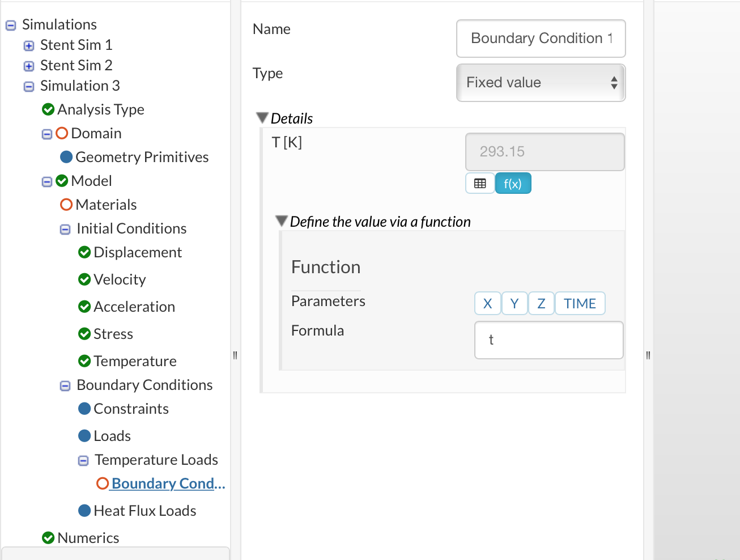Screen dimensions: 740x560
Task: Open the Boundary Cond... link
Action: point(168,483)
